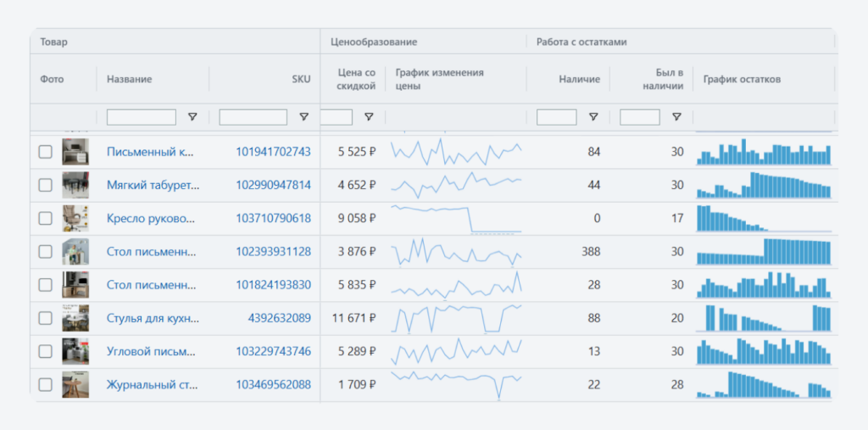Sort by the Название column header
Image resolution: width=868 pixels, height=430 pixels.
pyautogui.click(x=130, y=79)
